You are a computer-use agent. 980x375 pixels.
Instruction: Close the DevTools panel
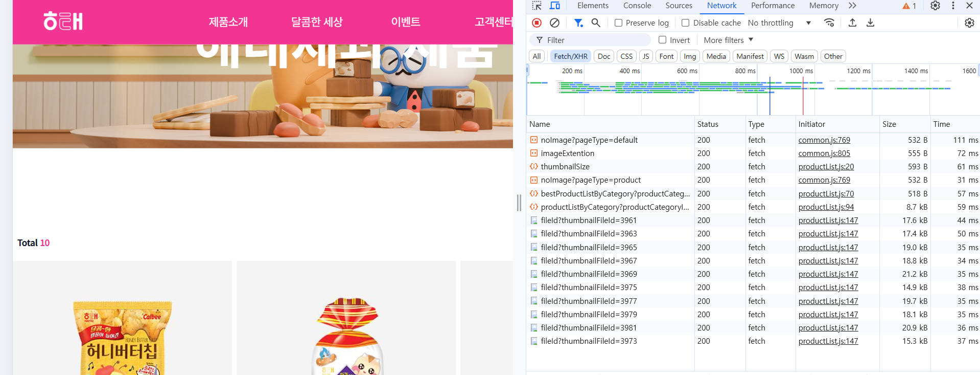tap(969, 6)
